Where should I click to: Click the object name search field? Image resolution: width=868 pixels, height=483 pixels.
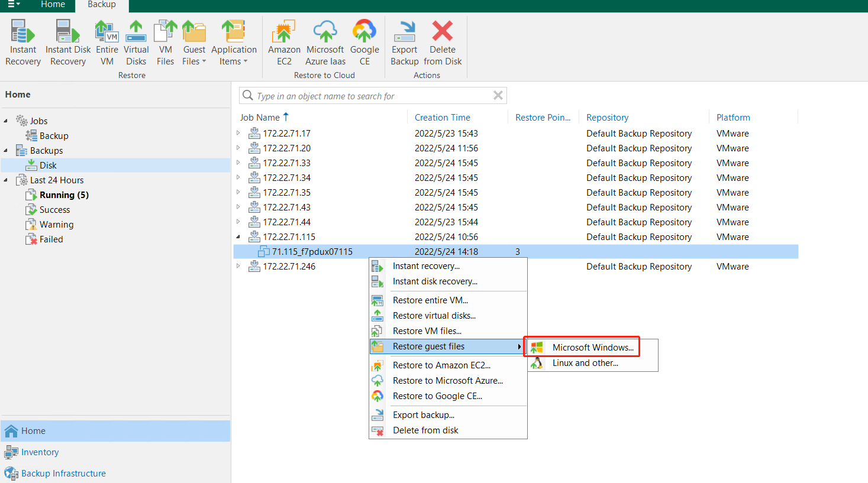coord(373,96)
